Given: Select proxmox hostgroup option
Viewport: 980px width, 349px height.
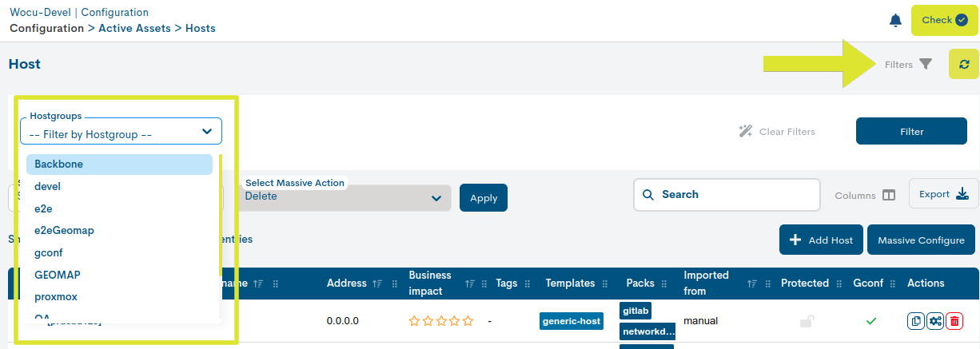Looking at the screenshot, I should [x=119, y=296].
